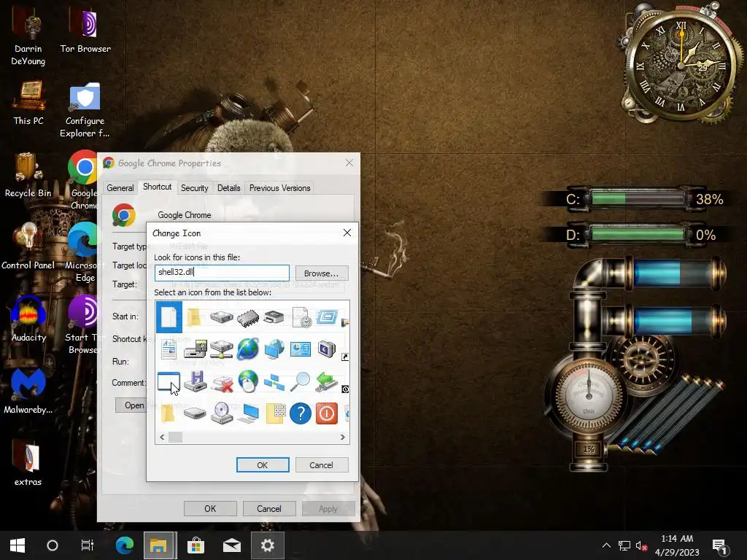Choose the control panel chart icon

[x=301, y=349]
